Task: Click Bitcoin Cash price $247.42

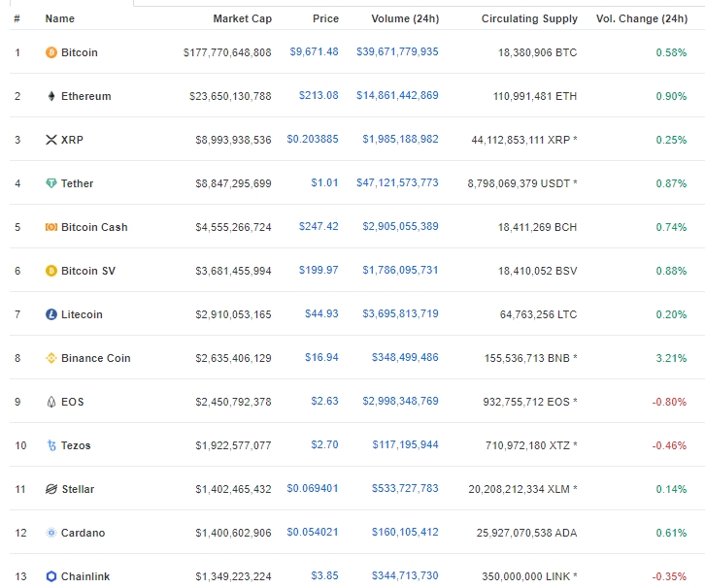Action: pyautogui.click(x=319, y=226)
